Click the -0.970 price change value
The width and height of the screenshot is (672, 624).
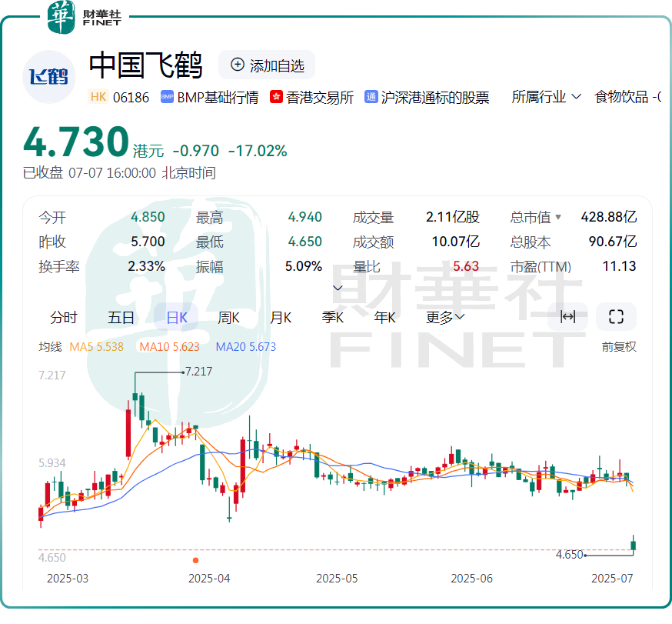pyautogui.click(x=196, y=151)
